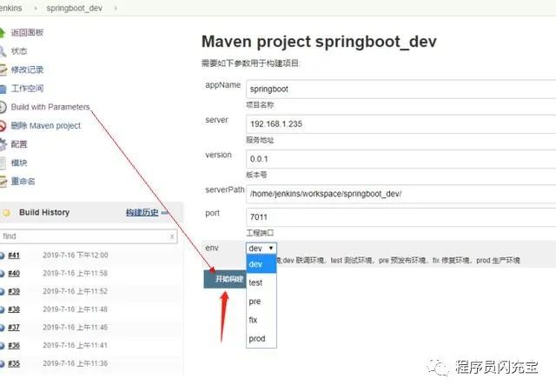Click the magnifier icon beside 状态
This screenshot has height=392, width=556.
2,51
